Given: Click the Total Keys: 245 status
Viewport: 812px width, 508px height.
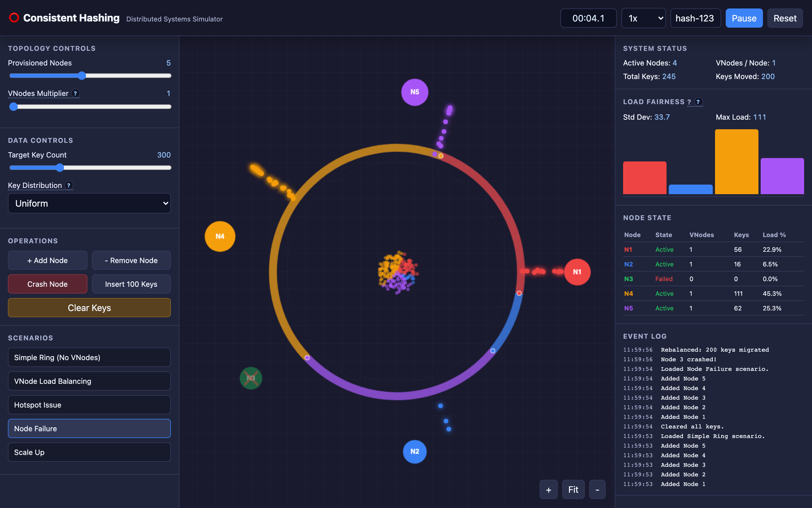Looking at the screenshot, I should point(649,76).
